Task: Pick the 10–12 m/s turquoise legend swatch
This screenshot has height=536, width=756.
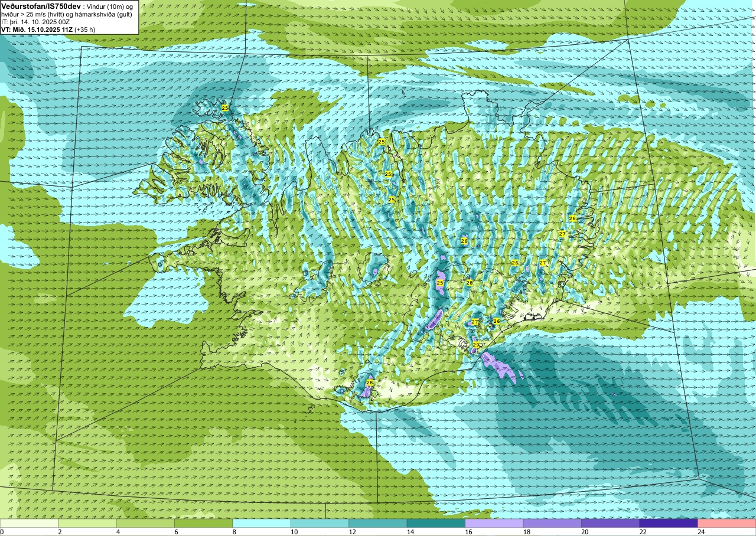Action: (320, 523)
